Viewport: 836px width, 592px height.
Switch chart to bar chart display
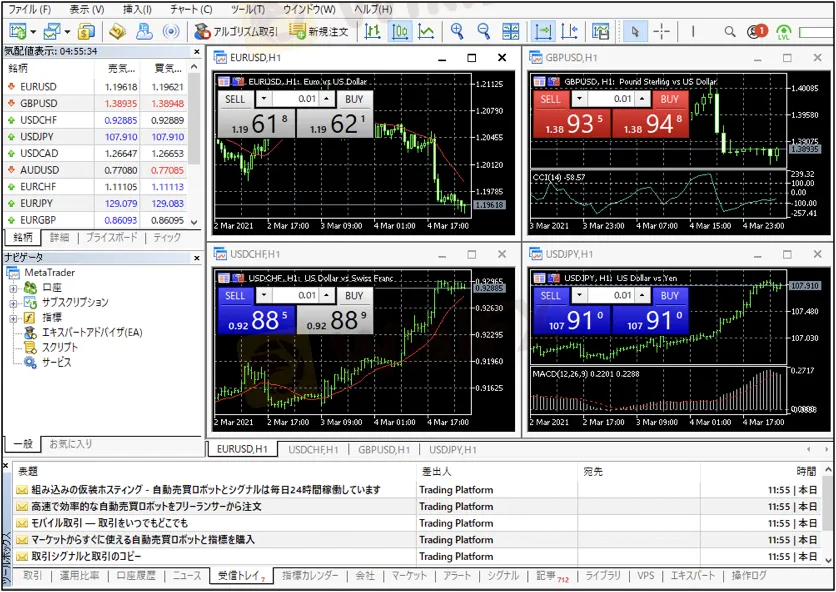pos(373,32)
